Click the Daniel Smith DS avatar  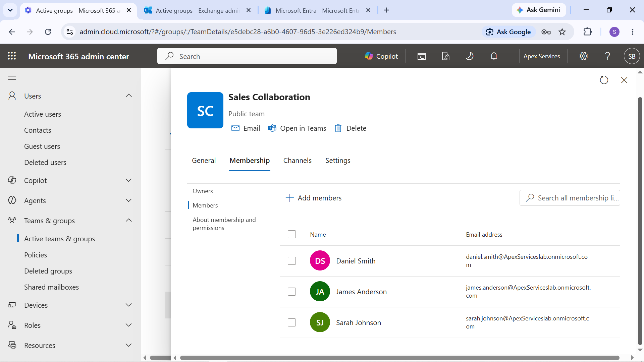320,261
